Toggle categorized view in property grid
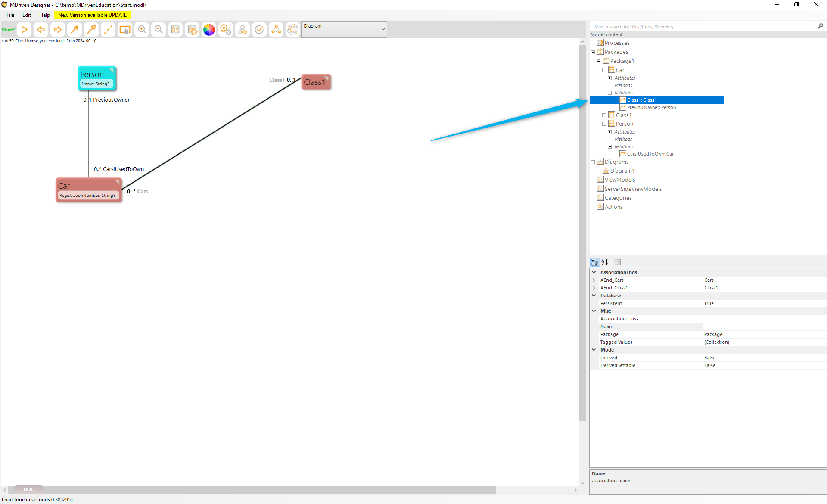 tap(595, 262)
